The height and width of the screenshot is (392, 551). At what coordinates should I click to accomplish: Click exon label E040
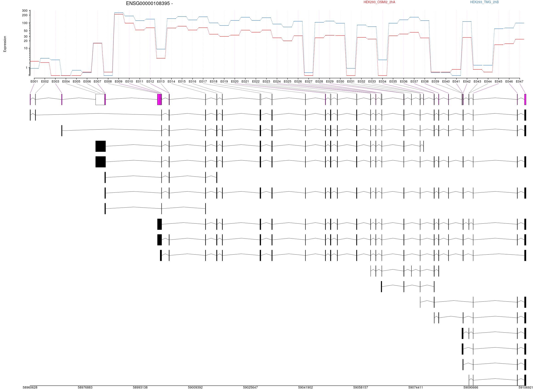(446, 82)
